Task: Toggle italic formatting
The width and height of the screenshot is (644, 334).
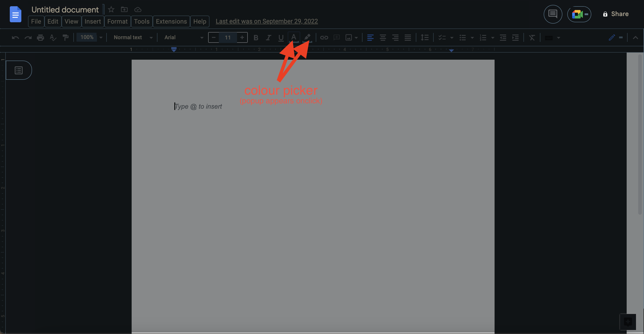Action: pyautogui.click(x=268, y=37)
